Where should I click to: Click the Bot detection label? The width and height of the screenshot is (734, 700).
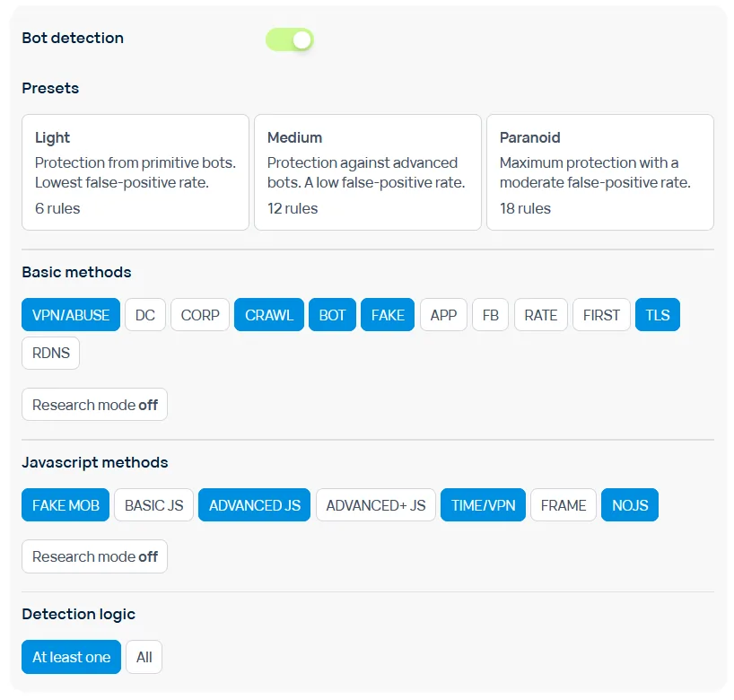point(73,38)
